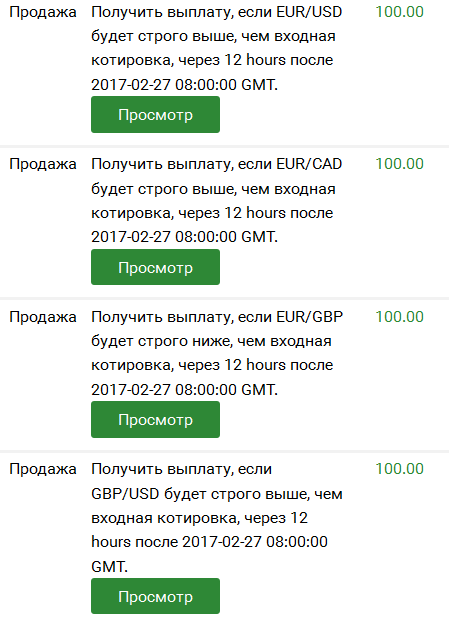The image size is (451, 626).
Task: Click the EUR/GBP currency pair text
Action: pos(309,317)
